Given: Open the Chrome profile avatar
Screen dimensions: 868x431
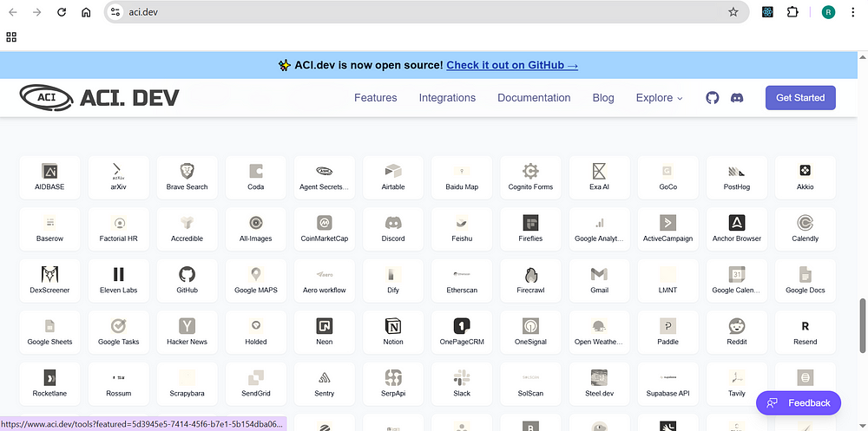Looking at the screenshot, I should pyautogui.click(x=828, y=12).
